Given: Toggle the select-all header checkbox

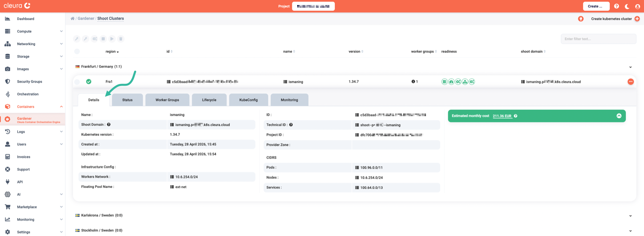Looking at the screenshot, I should click(77, 52).
